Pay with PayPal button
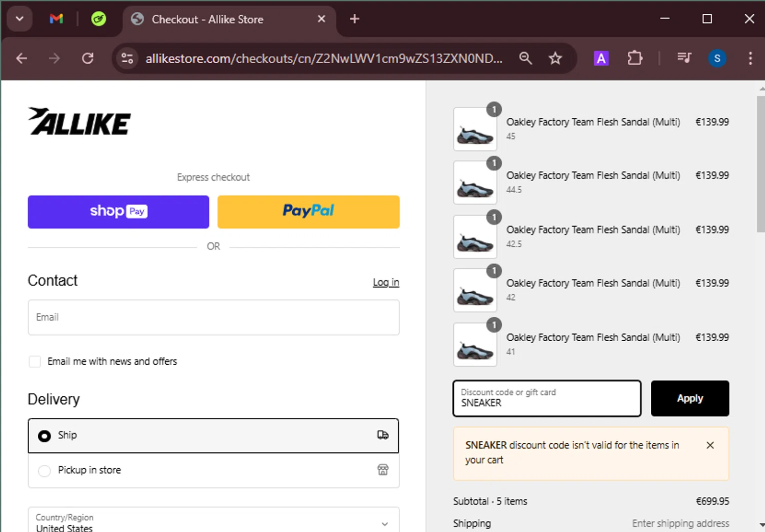The width and height of the screenshot is (765, 532). 309,212
